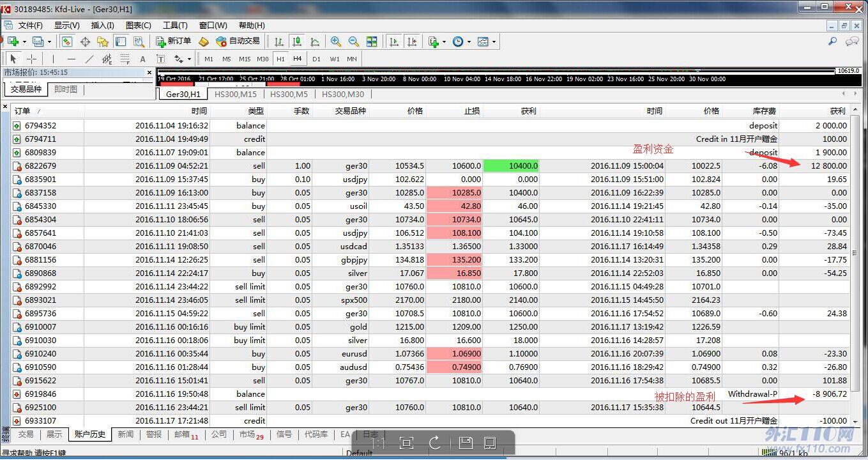Open the MetaEditor yellow book icon
The image size is (868, 460).
coord(204,42)
